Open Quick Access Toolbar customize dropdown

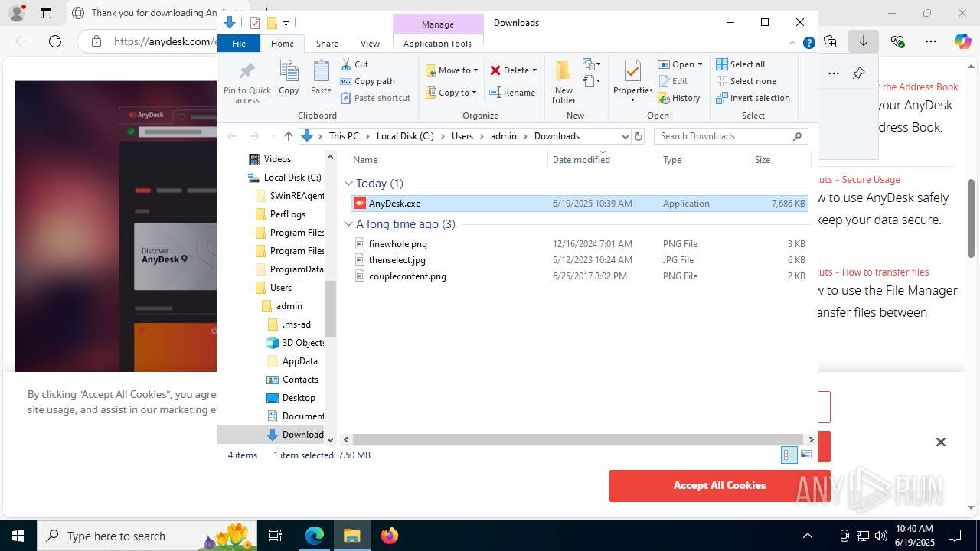click(x=286, y=23)
